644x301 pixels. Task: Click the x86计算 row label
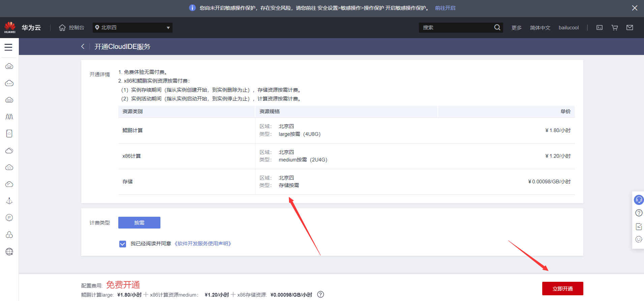click(131, 156)
